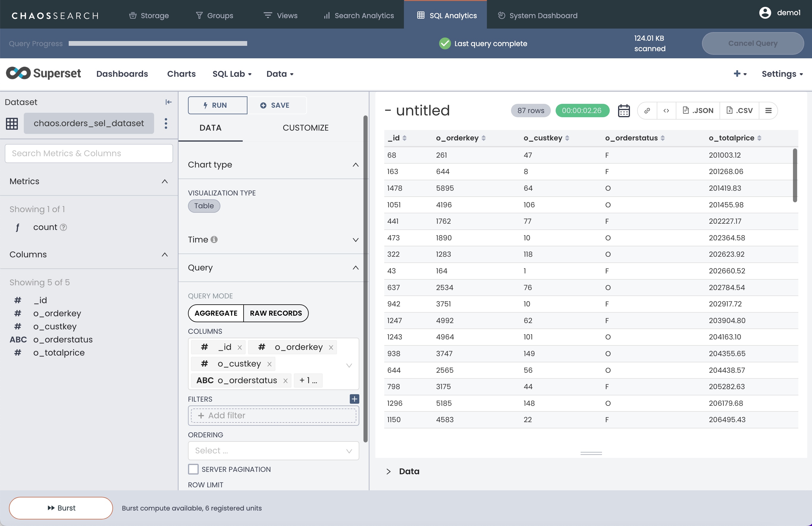Add a filter with the plus icon
Viewport: 812px width, 526px height.
coord(355,399)
